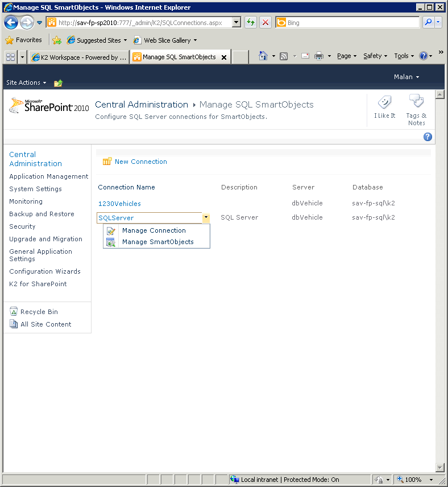
Task: Click the SharePoint 2010 logo
Action: pyautogui.click(x=49, y=106)
